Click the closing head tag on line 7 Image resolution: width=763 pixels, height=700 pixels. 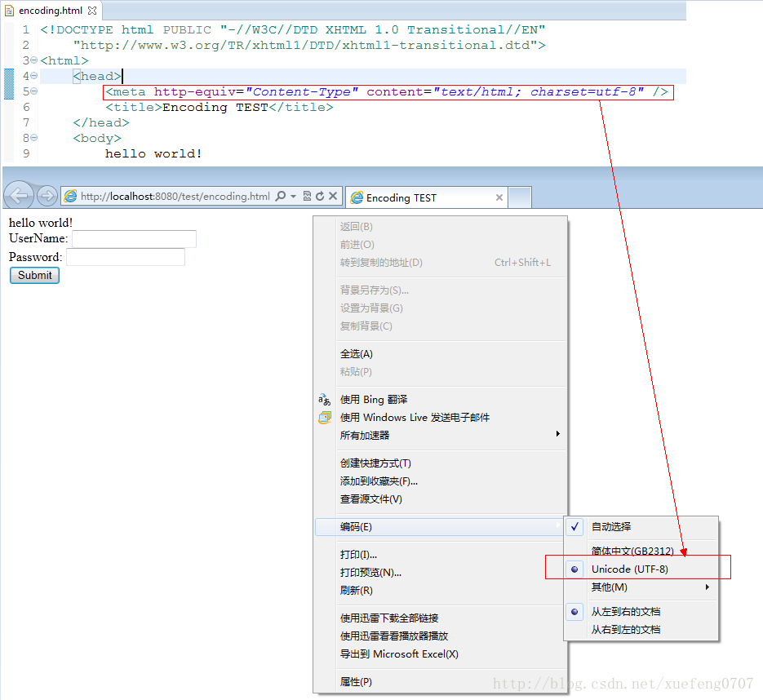pyautogui.click(x=101, y=122)
